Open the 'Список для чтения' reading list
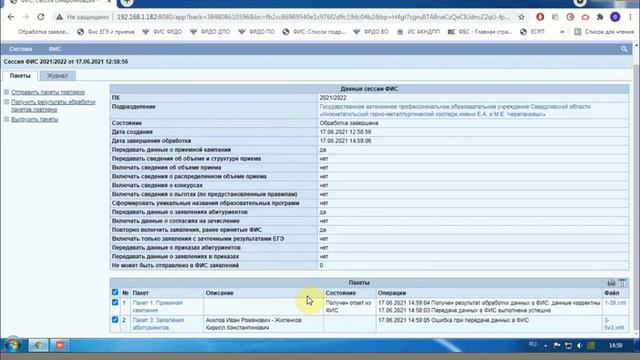 tap(604, 31)
